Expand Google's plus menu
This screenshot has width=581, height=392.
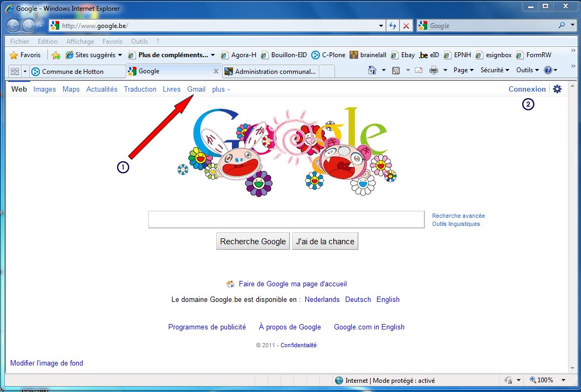coord(221,90)
